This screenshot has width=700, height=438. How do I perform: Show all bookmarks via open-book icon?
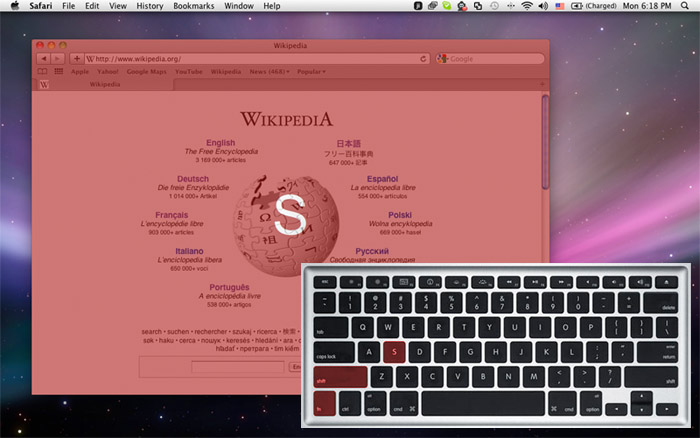click(x=42, y=71)
